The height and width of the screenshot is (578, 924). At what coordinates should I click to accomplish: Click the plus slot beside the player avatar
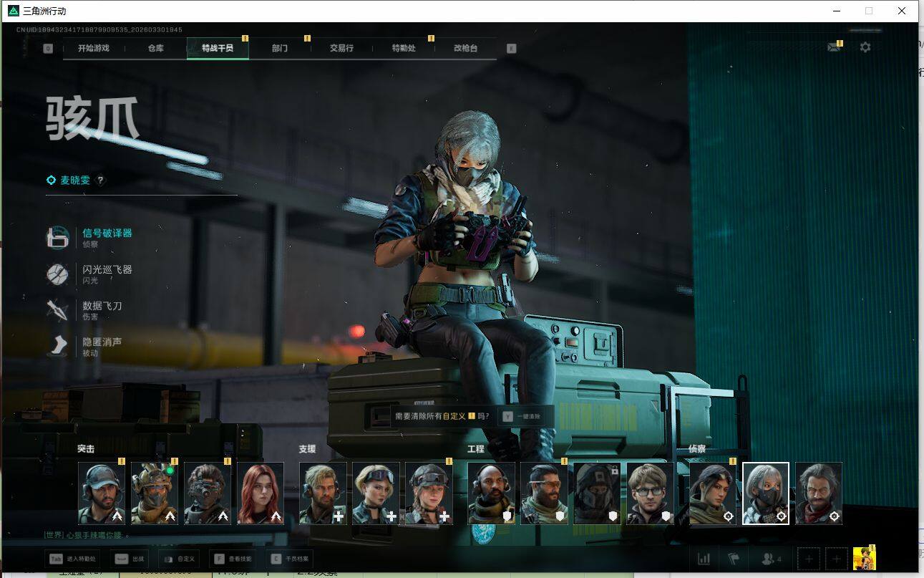[x=837, y=559]
